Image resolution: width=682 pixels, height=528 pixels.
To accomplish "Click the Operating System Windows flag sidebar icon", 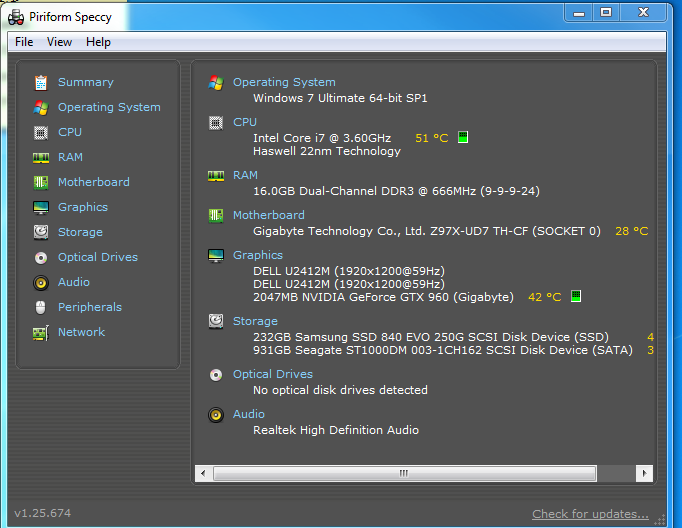I will click(x=41, y=107).
